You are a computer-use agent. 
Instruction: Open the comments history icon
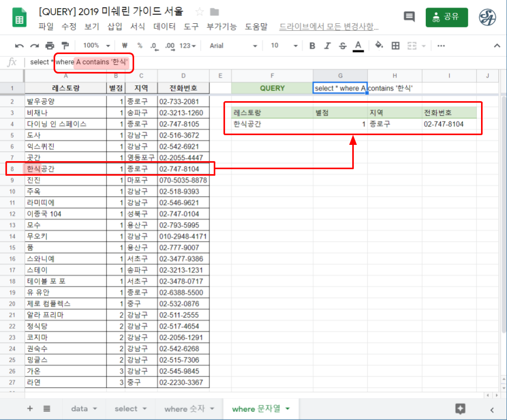(x=409, y=17)
